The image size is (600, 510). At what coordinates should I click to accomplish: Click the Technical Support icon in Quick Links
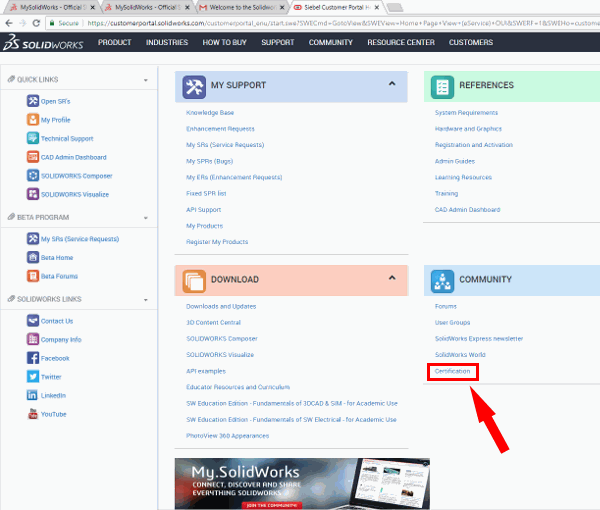[x=33, y=138]
